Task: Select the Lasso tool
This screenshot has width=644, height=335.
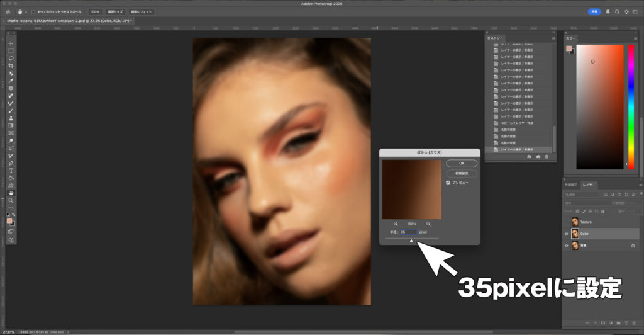Action: [11, 59]
